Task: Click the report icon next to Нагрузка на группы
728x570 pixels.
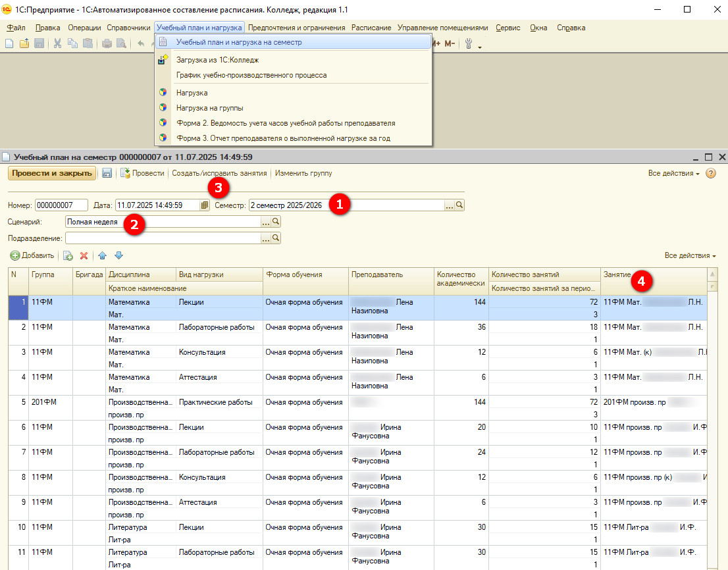Action: coord(163,108)
